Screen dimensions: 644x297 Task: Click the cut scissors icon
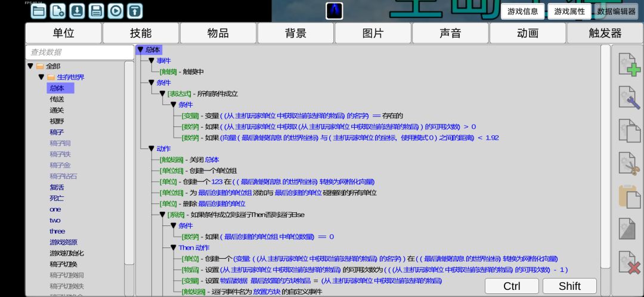[x=629, y=163]
